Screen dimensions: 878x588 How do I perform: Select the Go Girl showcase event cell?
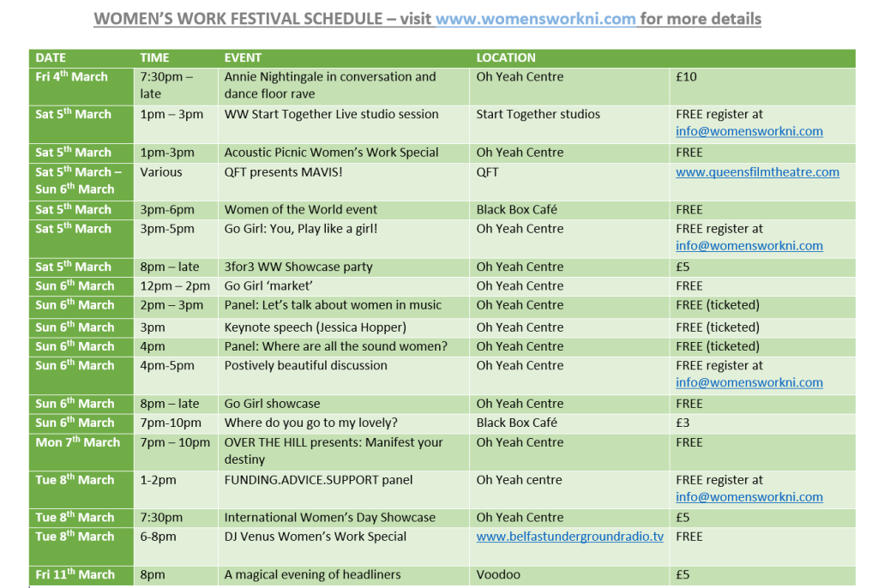pyautogui.click(x=344, y=404)
